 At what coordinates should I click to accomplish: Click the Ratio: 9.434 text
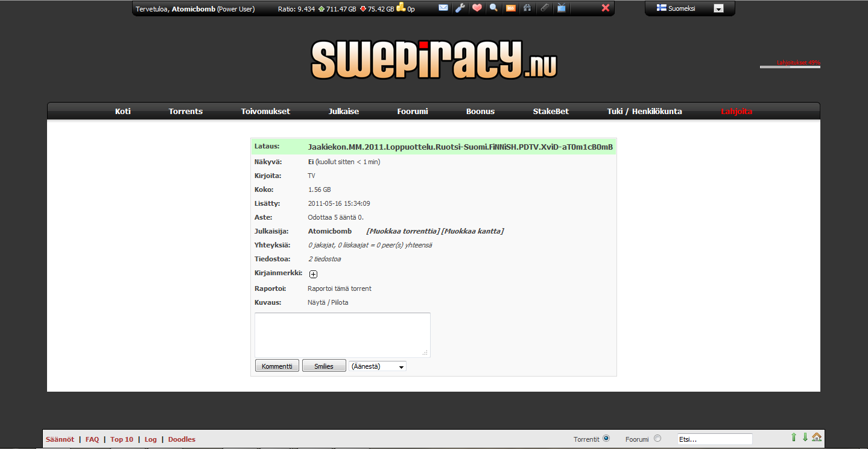point(297,9)
